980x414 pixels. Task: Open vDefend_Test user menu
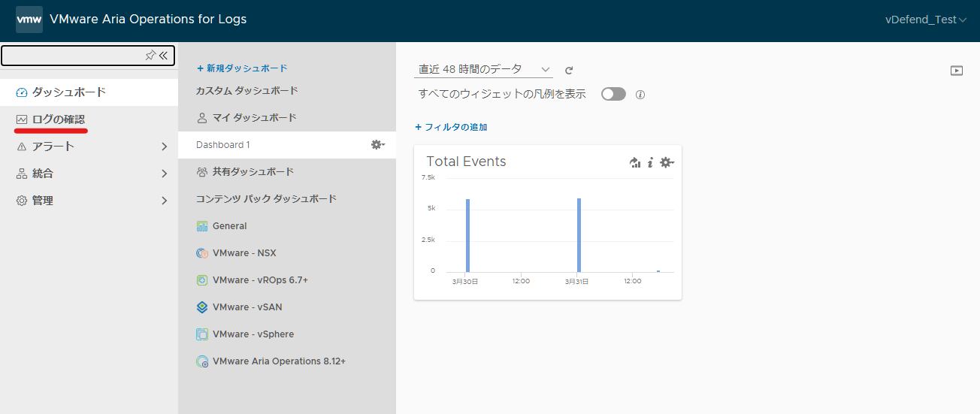[926, 20]
